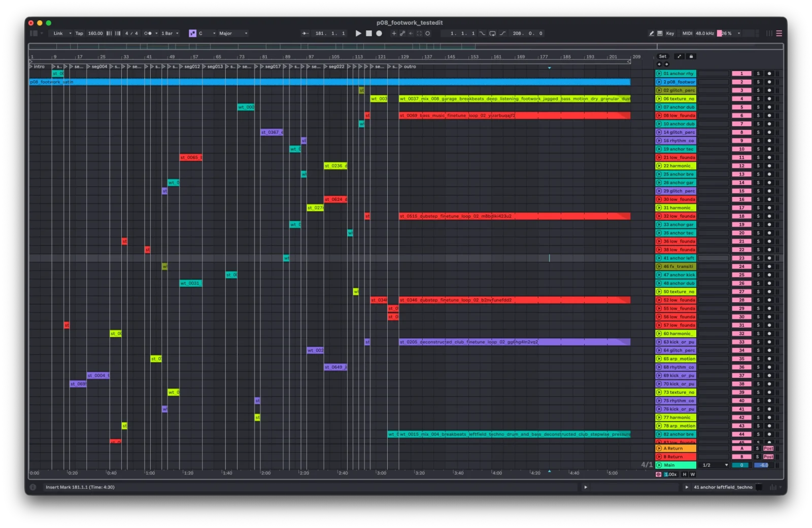Toggle the computer MIDI keyboard icon
812x528 pixels.
(x=660, y=33)
